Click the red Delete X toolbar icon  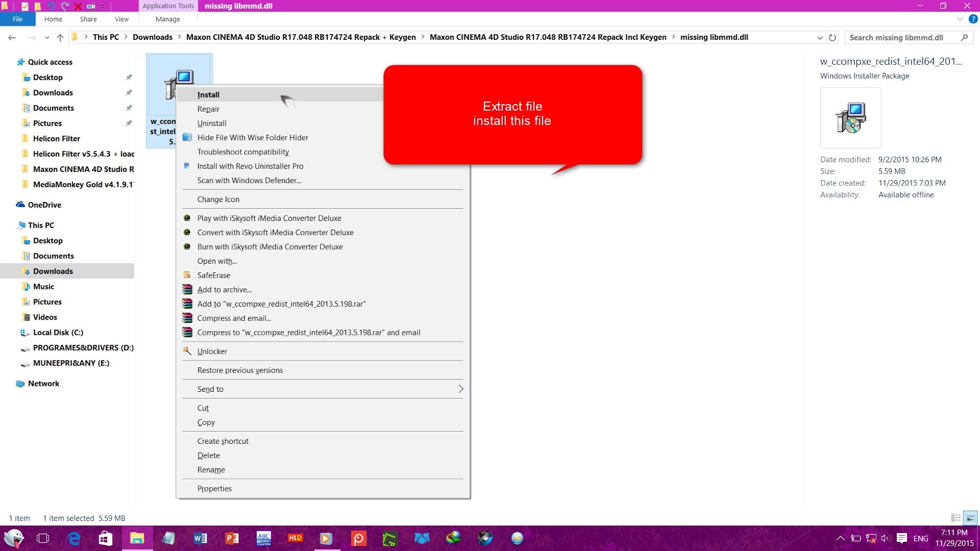[78, 6]
